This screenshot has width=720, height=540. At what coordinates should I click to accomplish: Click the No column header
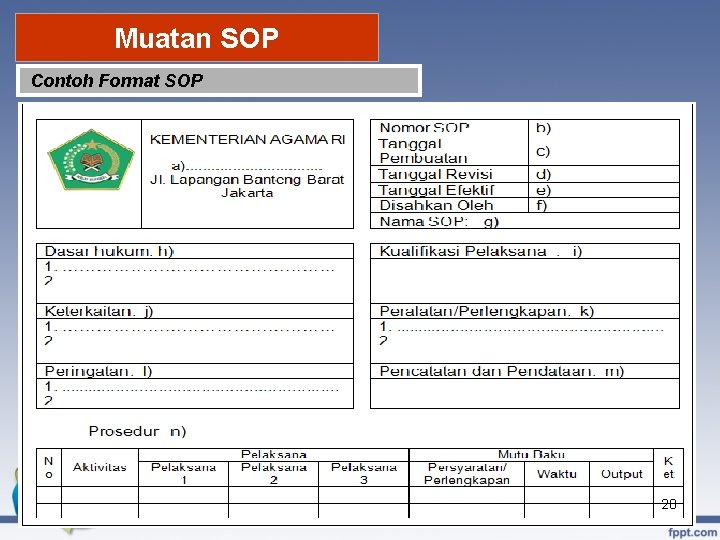[49, 467]
